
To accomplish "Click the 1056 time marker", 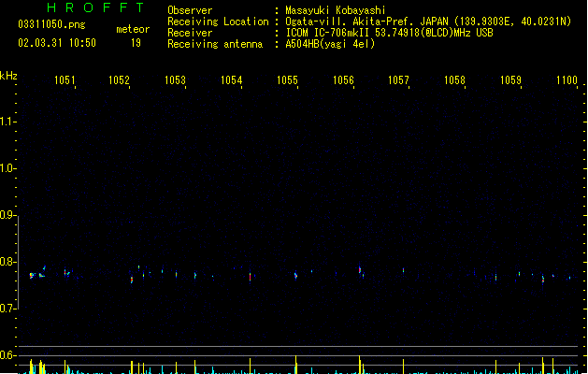I will pos(343,79).
